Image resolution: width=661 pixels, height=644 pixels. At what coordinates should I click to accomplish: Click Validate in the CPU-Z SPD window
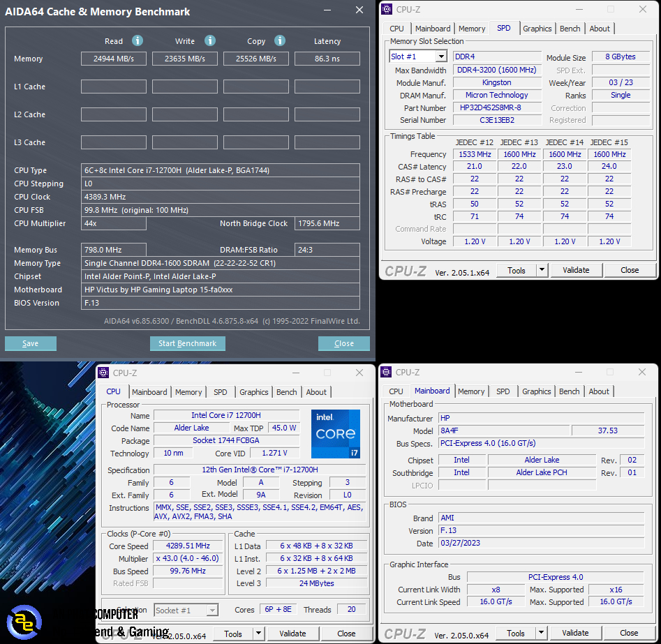pos(576,270)
